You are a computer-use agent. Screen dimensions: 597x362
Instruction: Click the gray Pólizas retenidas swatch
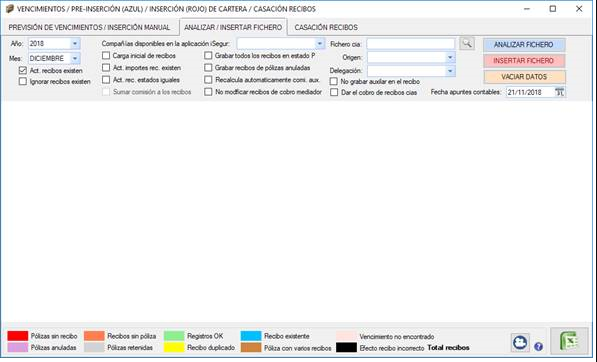pyautogui.click(x=94, y=347)
